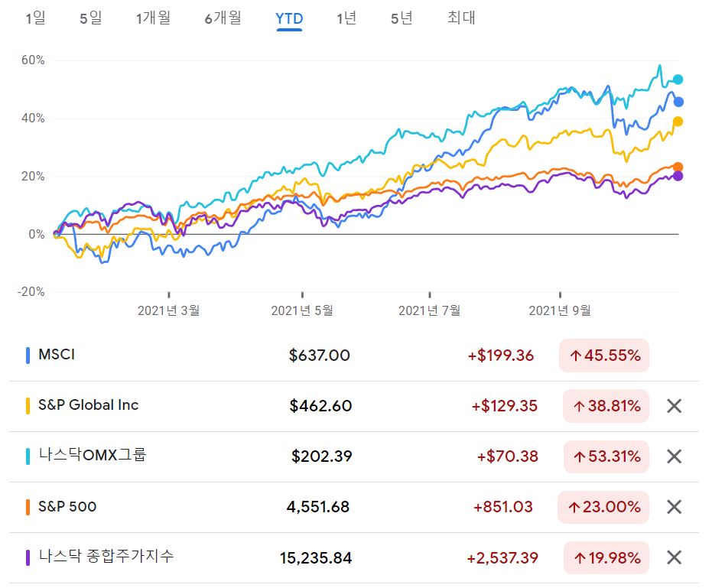Image resolution: width=712 pixels, height=588 pixels.
Task: Click the orange S&P 500 endpoint dot
Action: (x=678, y=167)
